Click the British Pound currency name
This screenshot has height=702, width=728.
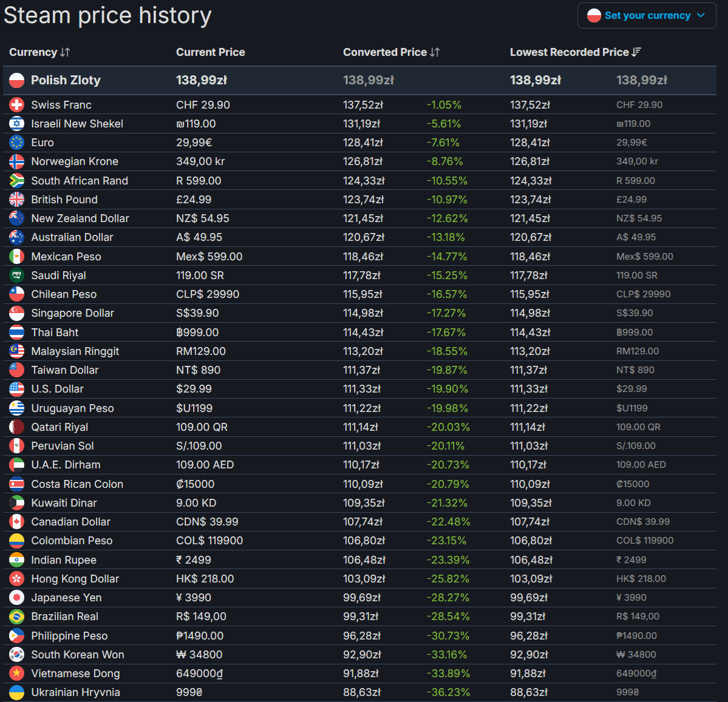[64, 200]
